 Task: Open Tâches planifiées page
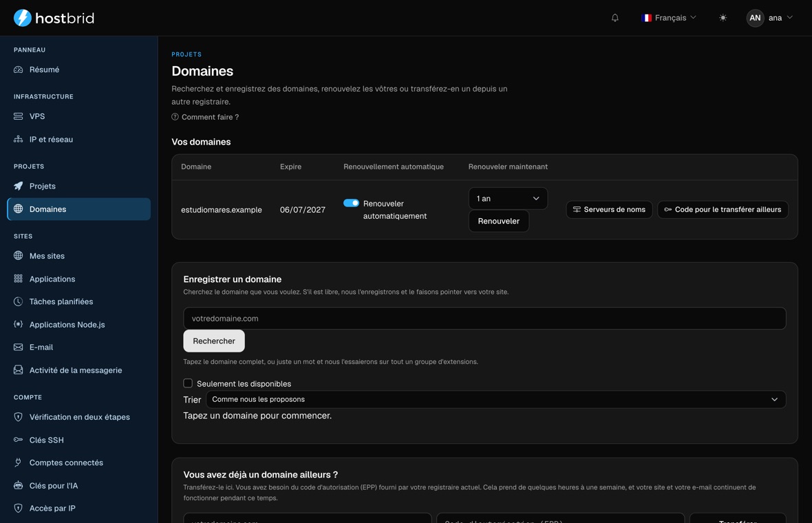[78, 301]
